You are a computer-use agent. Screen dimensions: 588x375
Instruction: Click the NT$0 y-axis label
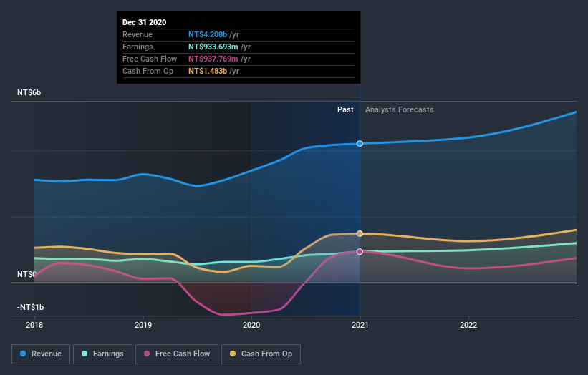(26, 274)
